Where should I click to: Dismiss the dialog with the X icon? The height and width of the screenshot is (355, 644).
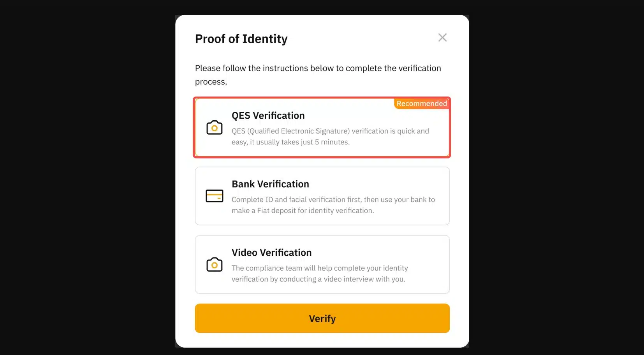(442, 37)
